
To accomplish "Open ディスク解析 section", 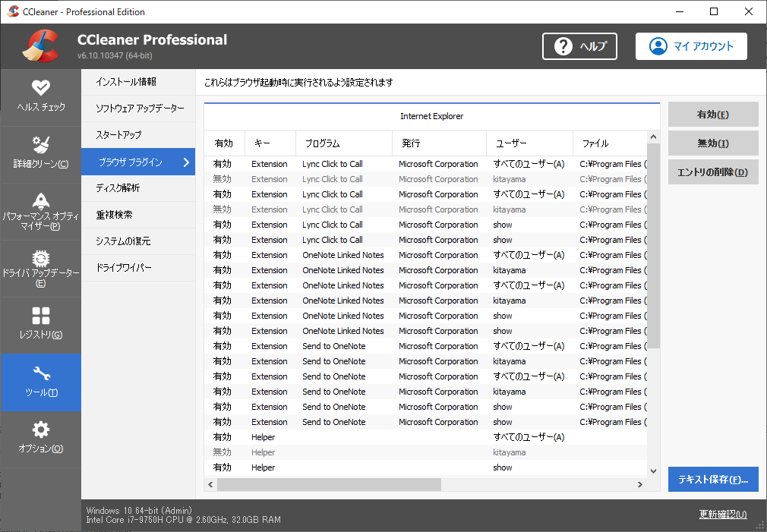I will 138,188.
